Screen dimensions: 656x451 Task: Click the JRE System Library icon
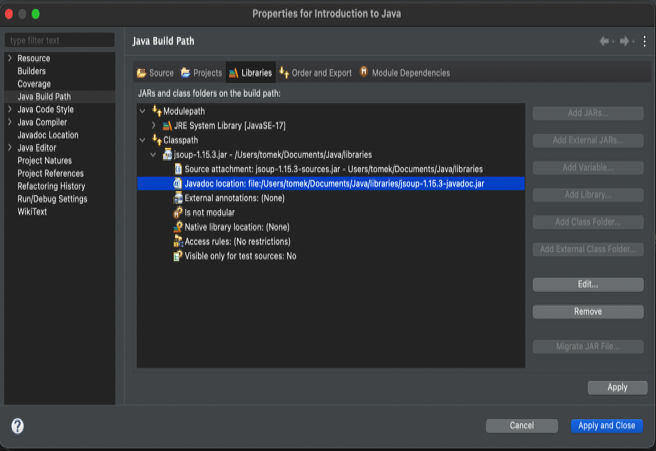(167, 126)
